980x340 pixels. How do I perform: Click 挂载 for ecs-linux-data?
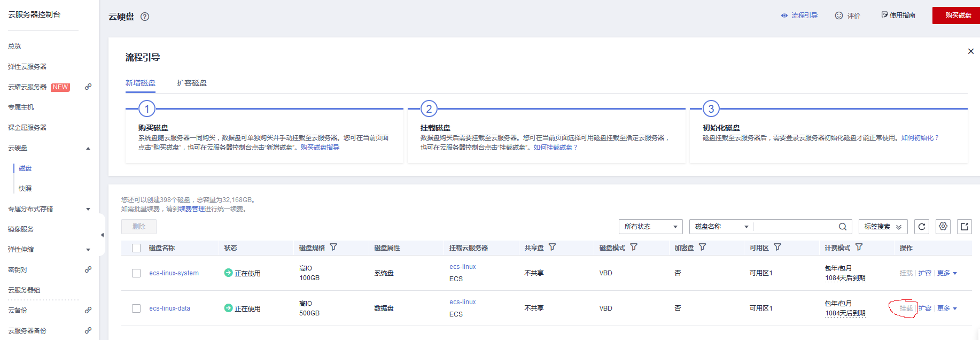click(x=906, y=308)
